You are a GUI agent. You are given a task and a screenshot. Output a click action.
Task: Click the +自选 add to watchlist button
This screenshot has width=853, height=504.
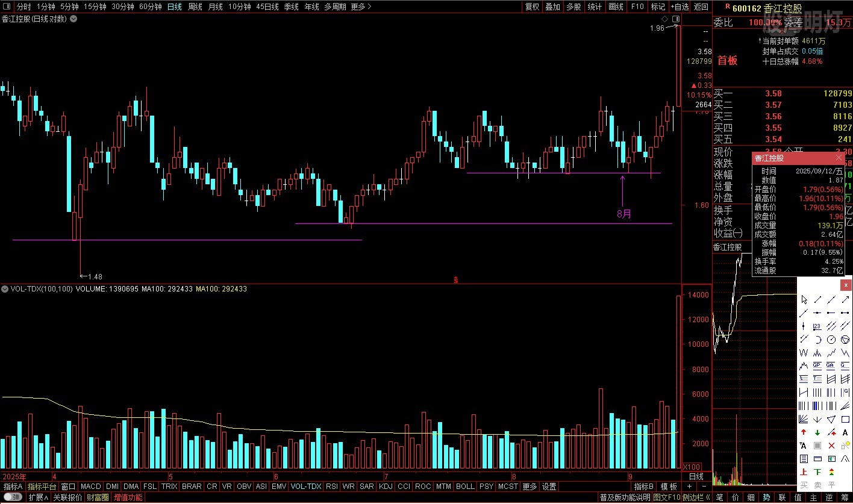click(x=680, y=7)
